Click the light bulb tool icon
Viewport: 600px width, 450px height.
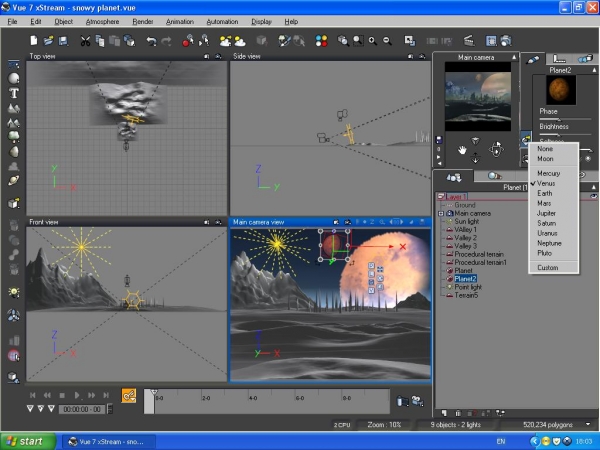coord(14,292)
